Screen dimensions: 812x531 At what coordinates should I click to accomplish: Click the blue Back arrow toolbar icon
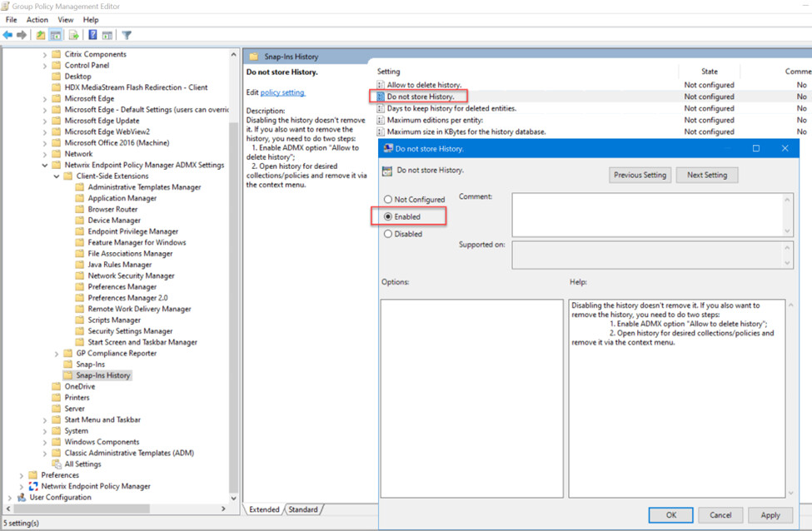pos(8,35)
